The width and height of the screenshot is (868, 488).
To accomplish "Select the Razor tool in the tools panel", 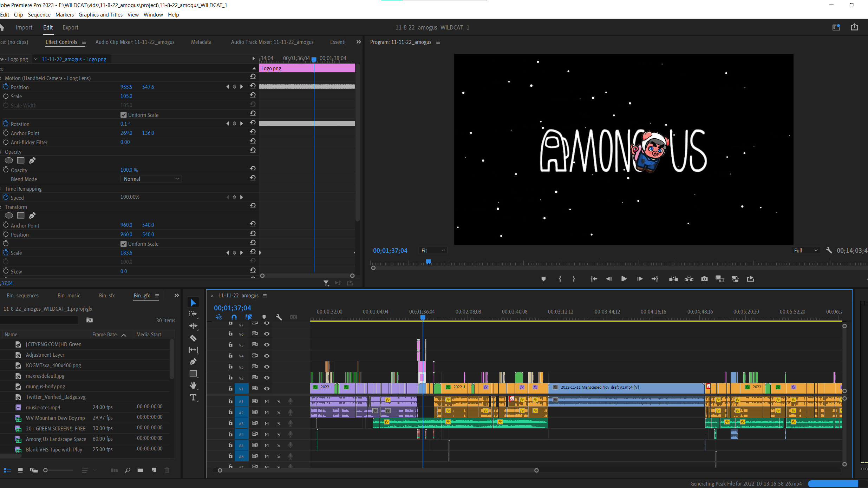I will pos(193,338).
